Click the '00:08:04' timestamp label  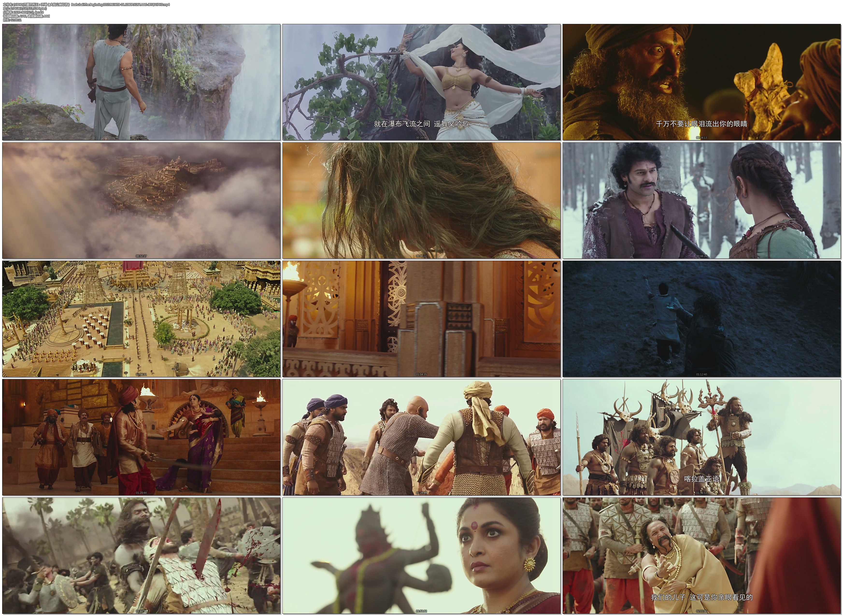click(x=141, y=138)
